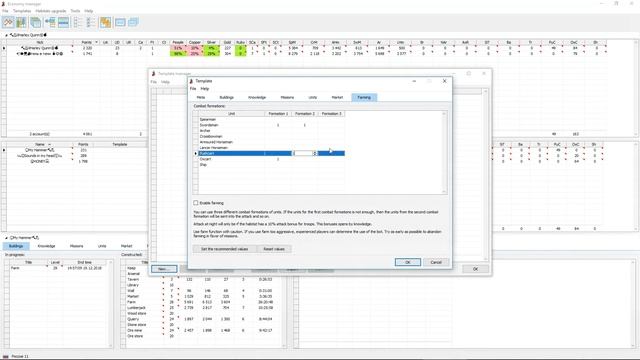
Task: Click the stacked windows toolbar icon
Action: (36, 22)
